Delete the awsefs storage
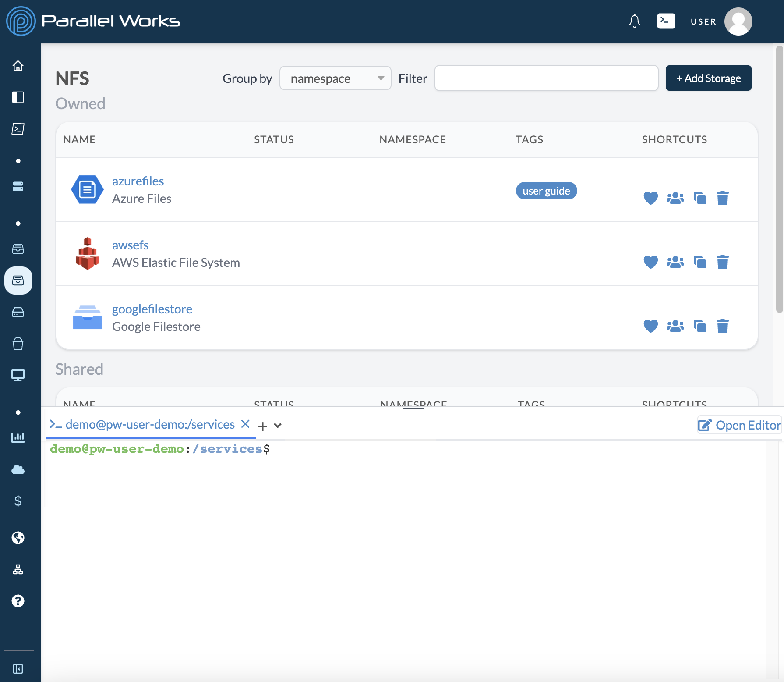The height and width of the screenshot is (682, 784). tap(723, 262)
